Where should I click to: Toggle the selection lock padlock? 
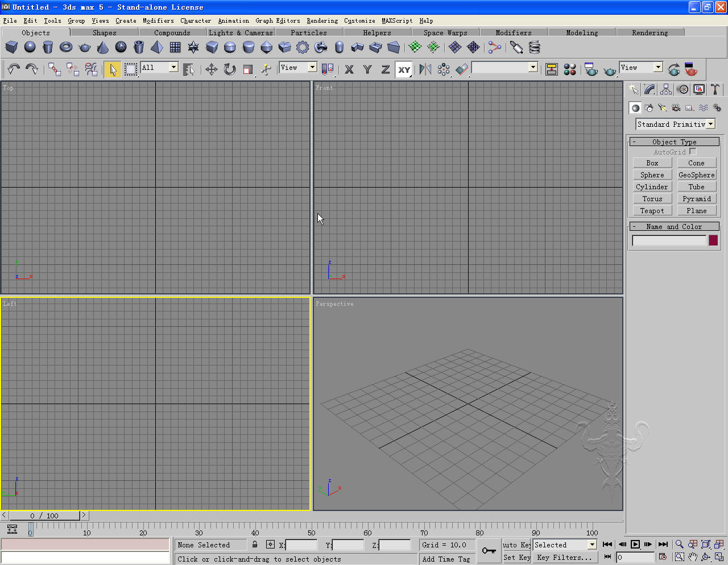coord(255,545)
